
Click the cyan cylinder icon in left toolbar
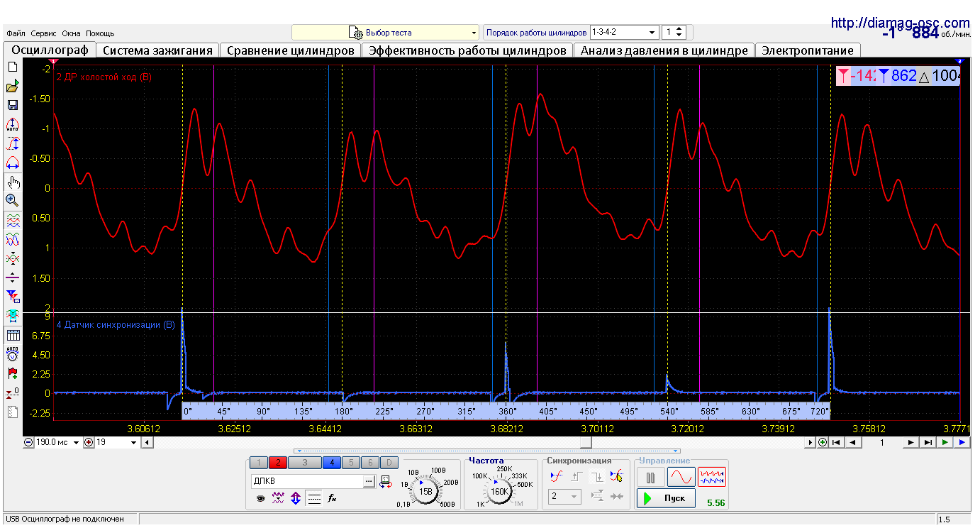tap(12, 314)
